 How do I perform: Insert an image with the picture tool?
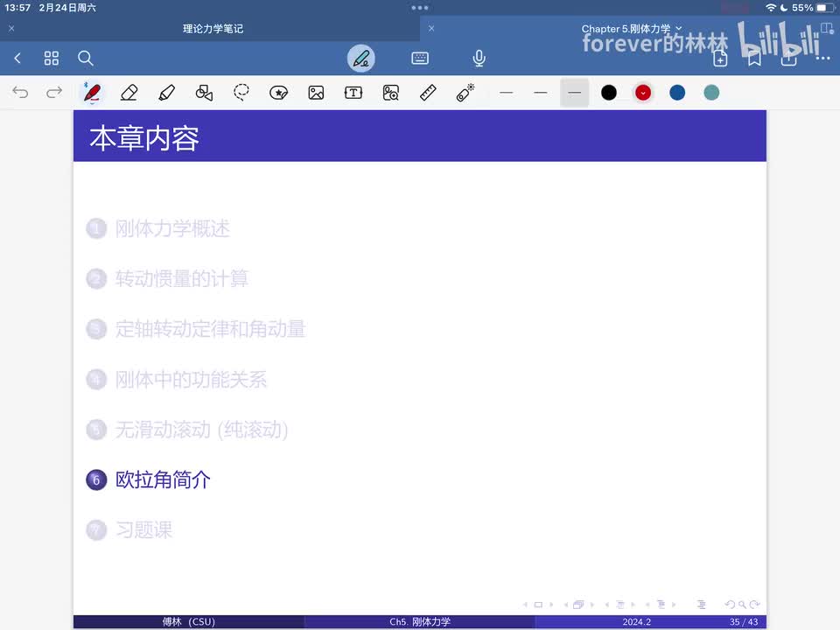click(316, 93)
